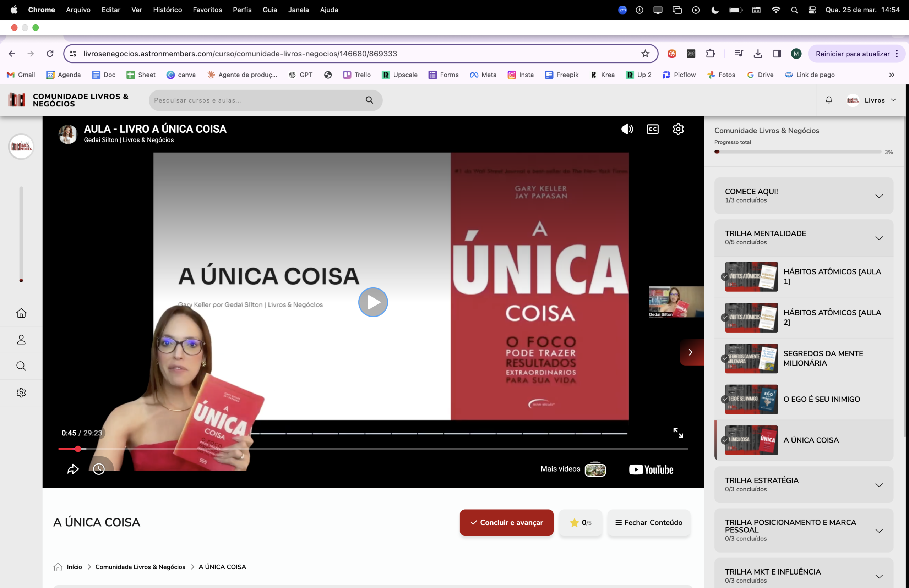The image size is (909, 588).
Task: Open the Livros user account dropdown
Action: tap(872, 100)
